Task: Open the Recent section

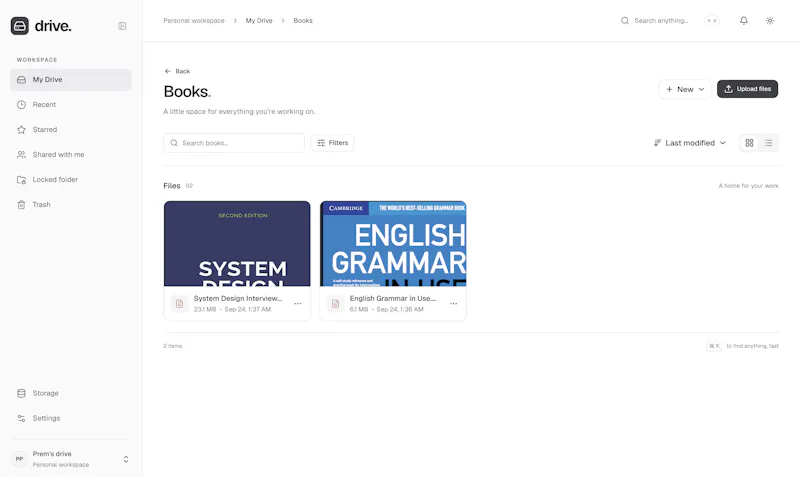Action: (71, 105)
